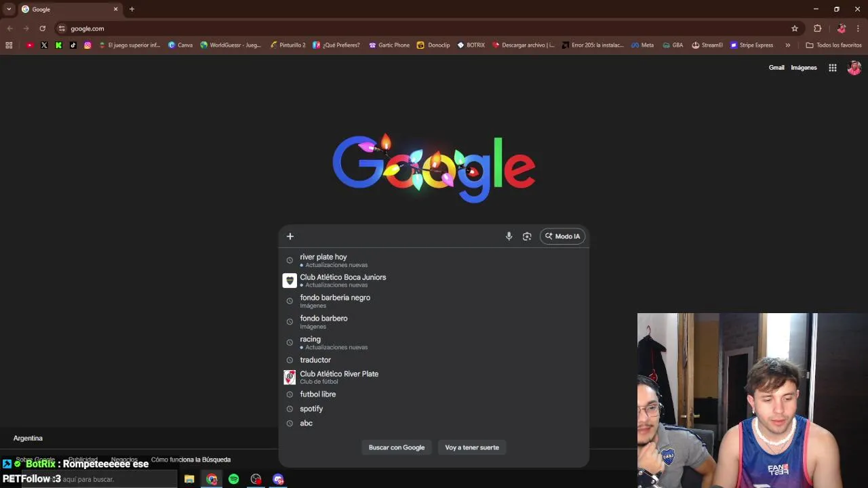Close the Google tab
The image size is (868, 488).
tap(115, 9)
